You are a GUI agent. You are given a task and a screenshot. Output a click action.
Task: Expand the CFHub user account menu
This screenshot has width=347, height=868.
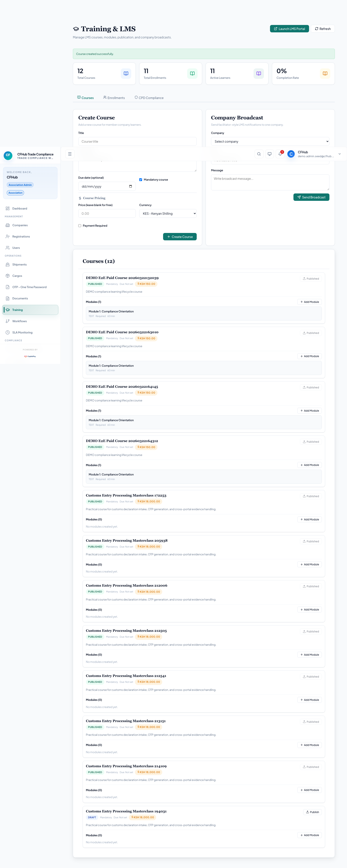[x=339, y=154]
